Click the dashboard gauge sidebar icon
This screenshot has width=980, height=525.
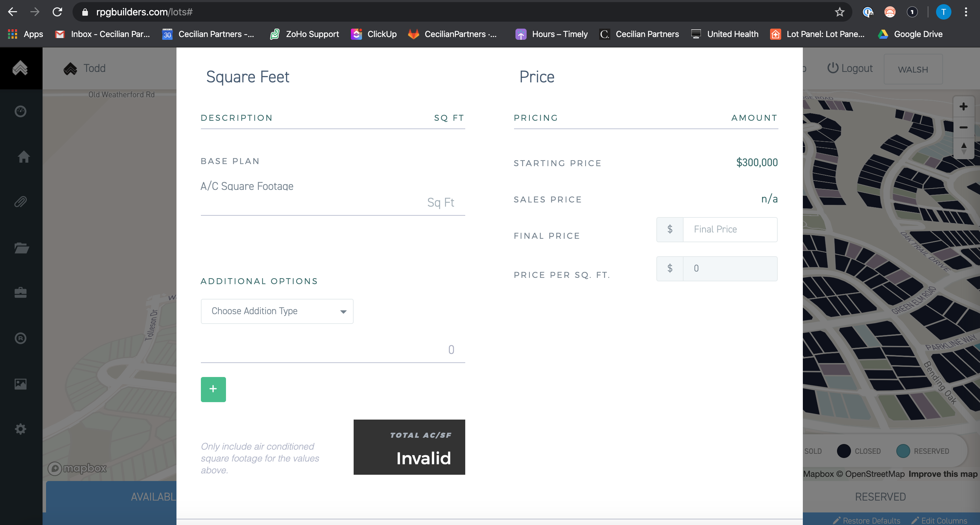[x=21, y=111]
